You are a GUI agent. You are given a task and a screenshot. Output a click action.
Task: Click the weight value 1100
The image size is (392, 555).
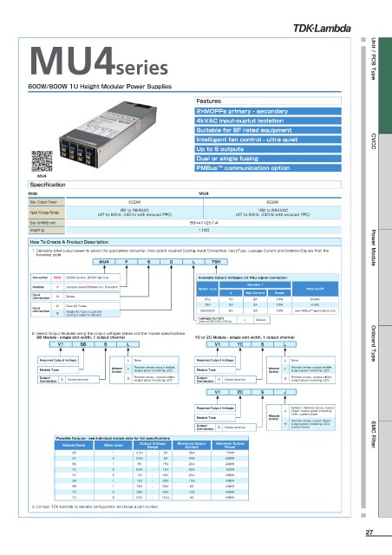(x=204, y=230)
